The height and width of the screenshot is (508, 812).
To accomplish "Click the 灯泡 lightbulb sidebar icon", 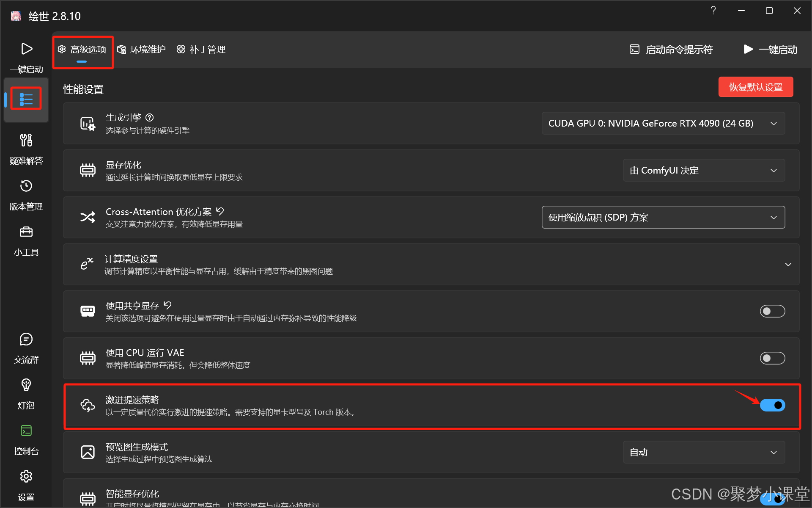I will [26, 385].
